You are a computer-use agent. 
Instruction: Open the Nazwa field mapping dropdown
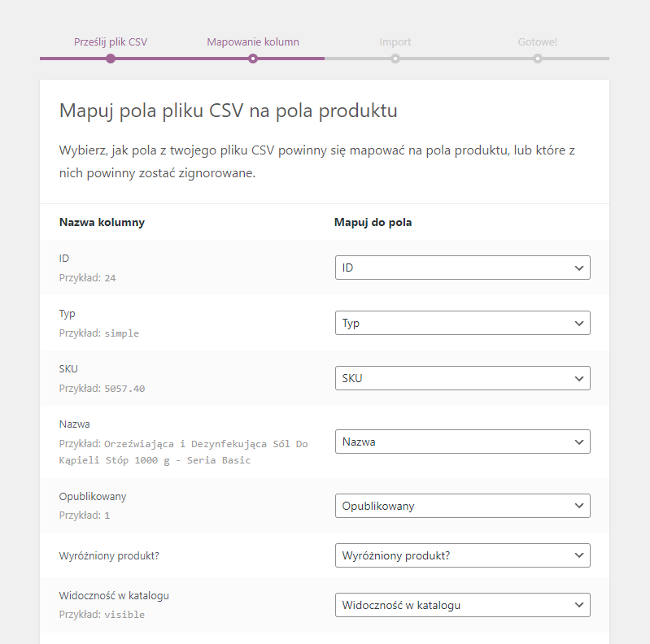tap(463, 442)
